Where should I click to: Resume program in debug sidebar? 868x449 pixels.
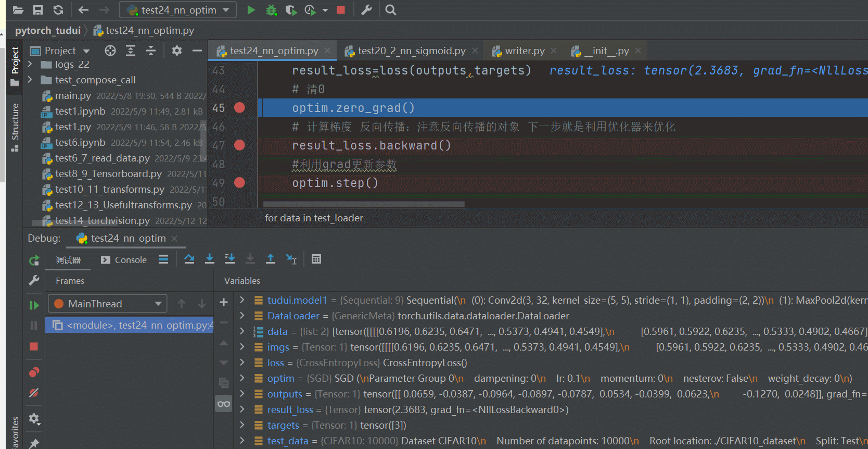pos(34,305)
